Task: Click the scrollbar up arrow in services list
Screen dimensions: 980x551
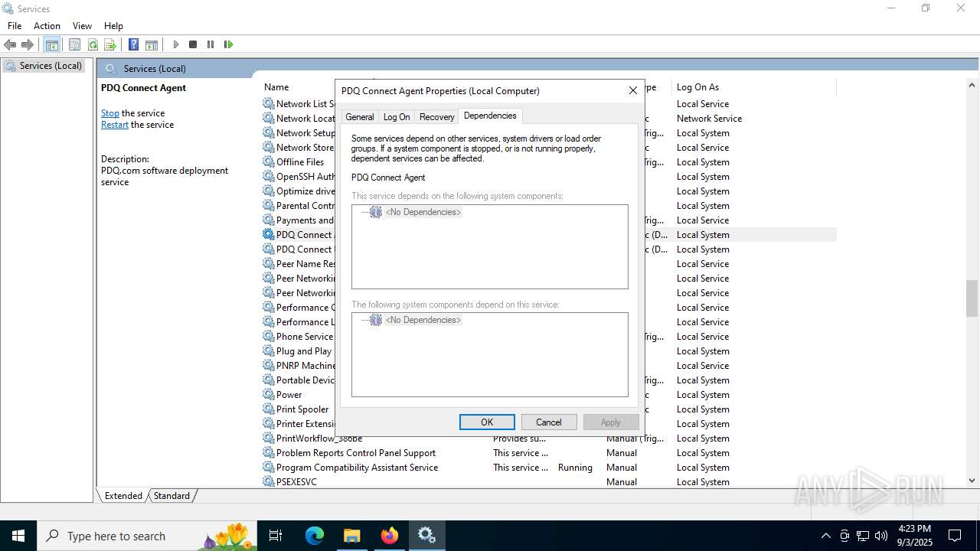Action: point(972,86)
